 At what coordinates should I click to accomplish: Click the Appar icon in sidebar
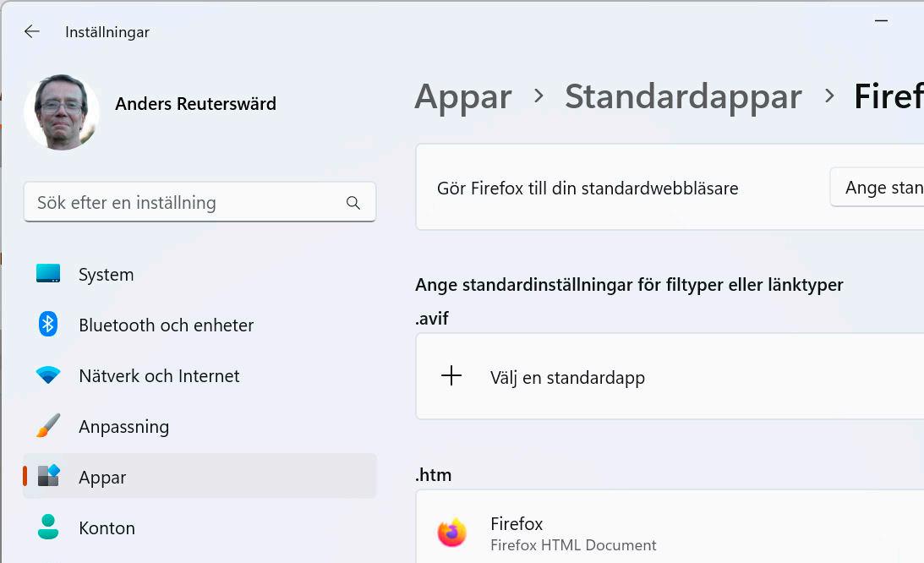48,477
